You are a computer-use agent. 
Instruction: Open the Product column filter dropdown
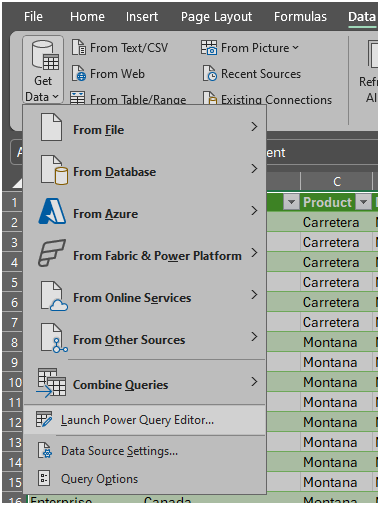(363, 202)
